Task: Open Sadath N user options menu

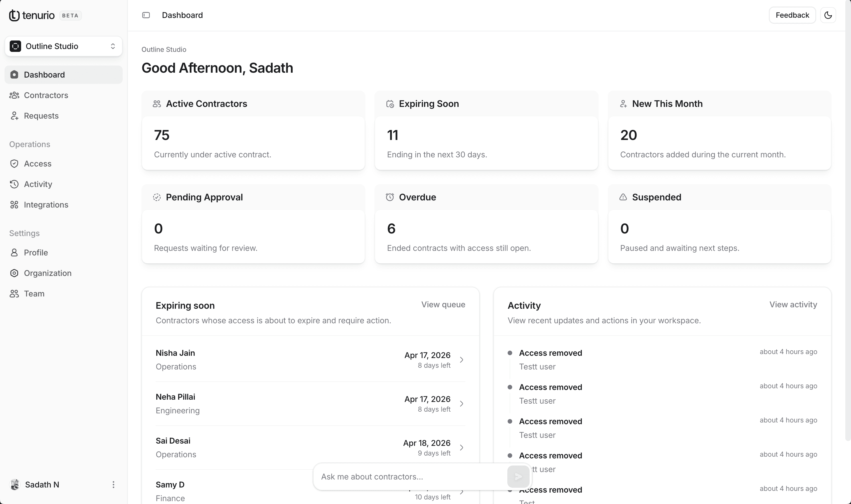Action: pyautogui.click(x=114, y=485)
